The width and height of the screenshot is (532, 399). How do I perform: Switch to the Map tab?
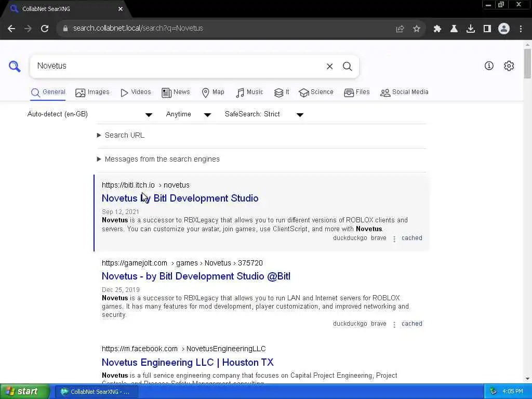click(x=212, y=92)
